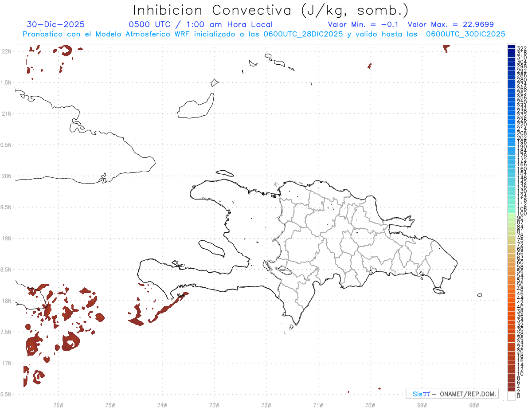This screenshot has width=532, height=411.
Task: Click the "76W" longitude label
Action: click(58, 405)
